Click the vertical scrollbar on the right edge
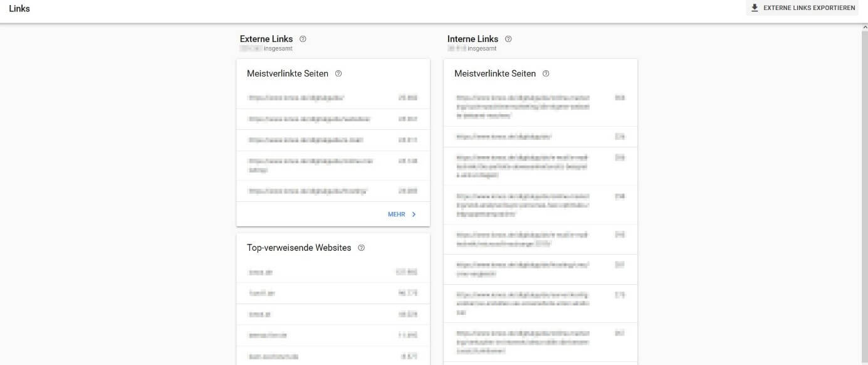This screenshot has height=365, width=868. 864,188
